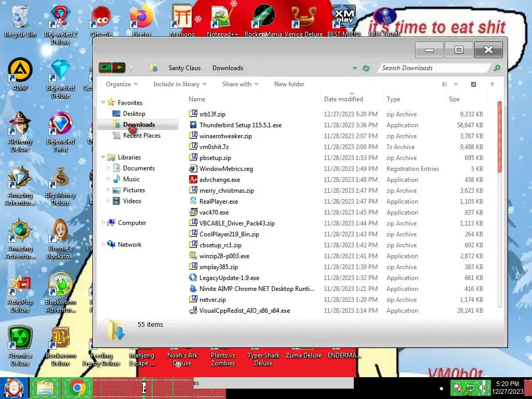Select LegacyUpdate-1.9.exe application icon

[x=193, y=277]
